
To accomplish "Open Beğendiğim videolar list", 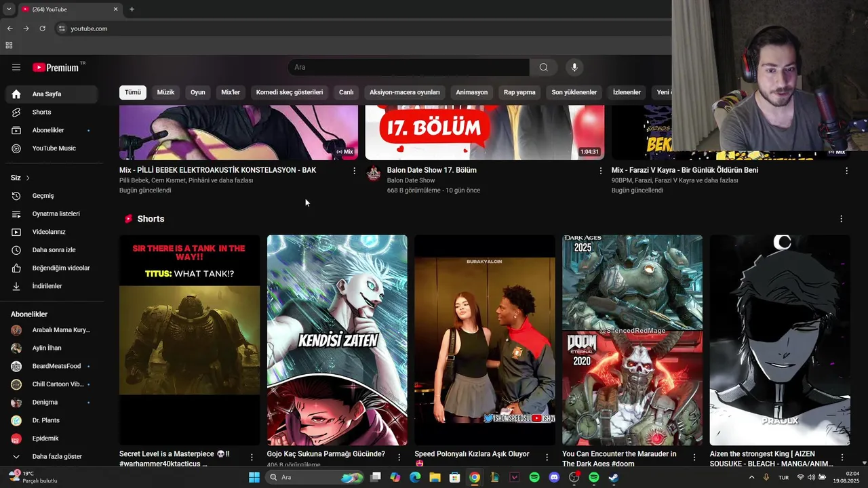I will [52, 268].
